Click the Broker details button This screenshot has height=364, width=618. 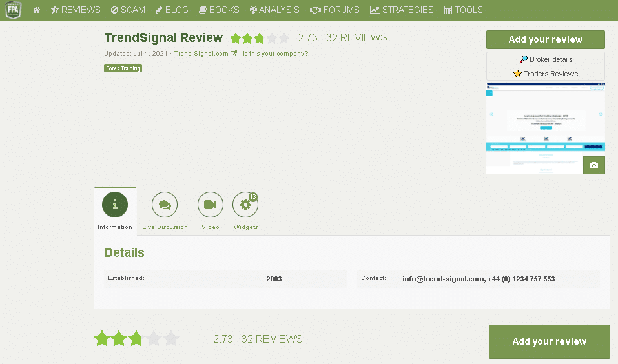click(x=545, y=59)
